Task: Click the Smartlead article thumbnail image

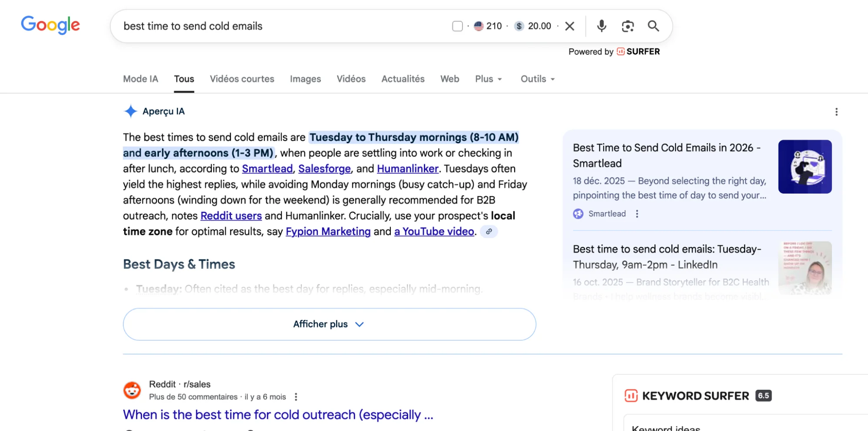Action: click(805, 167)
